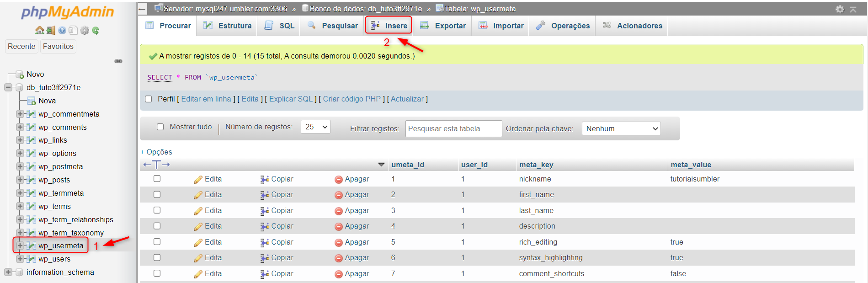Click the page settings gear in top bar

tap(840, 9)
